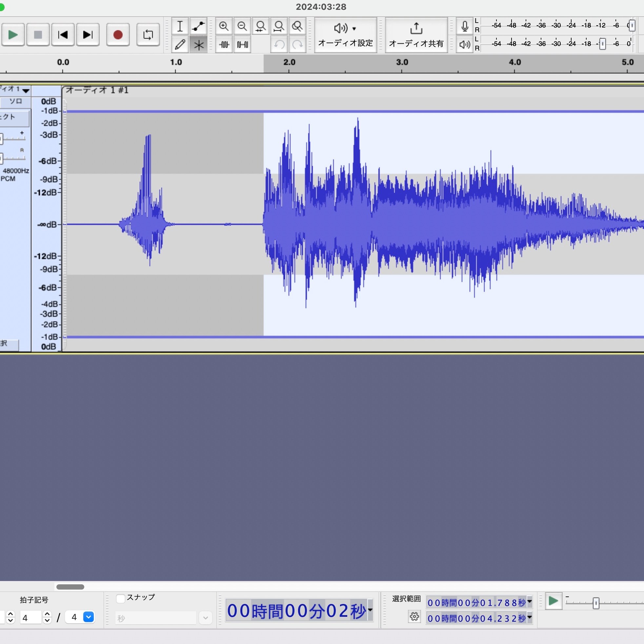The image size is (644, 644).
Task: Click the Zoom In magnifier
Action: 224,26
